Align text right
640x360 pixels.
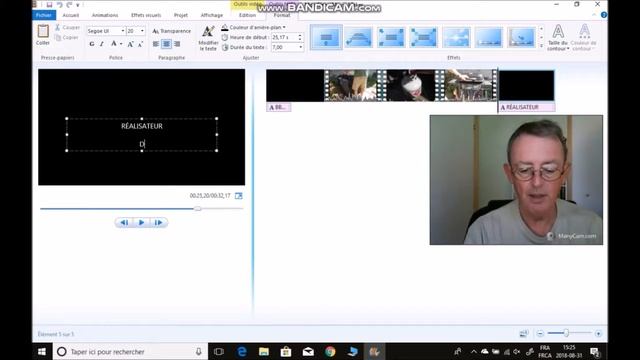click(x=177, y=44)
